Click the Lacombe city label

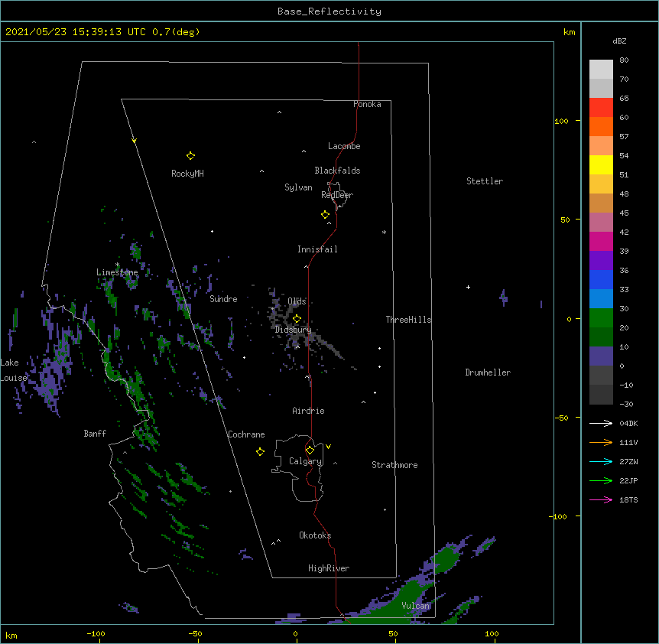(344, 146)
